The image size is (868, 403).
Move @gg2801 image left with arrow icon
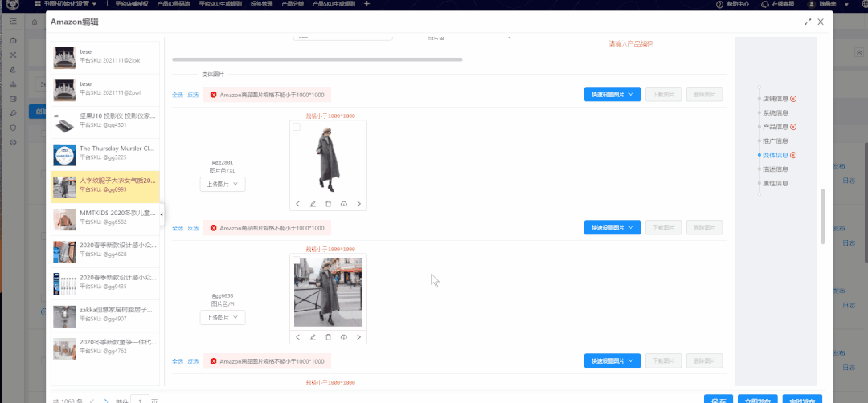point(297,204)
